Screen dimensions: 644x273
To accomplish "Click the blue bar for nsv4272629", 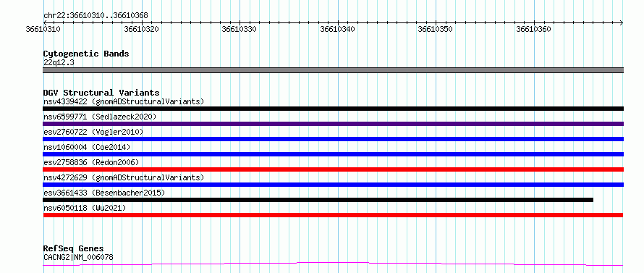I will 334,185.
